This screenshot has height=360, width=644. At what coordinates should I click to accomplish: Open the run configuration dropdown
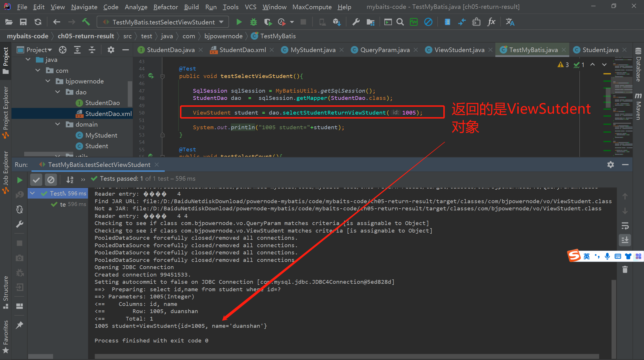(221, 22)
